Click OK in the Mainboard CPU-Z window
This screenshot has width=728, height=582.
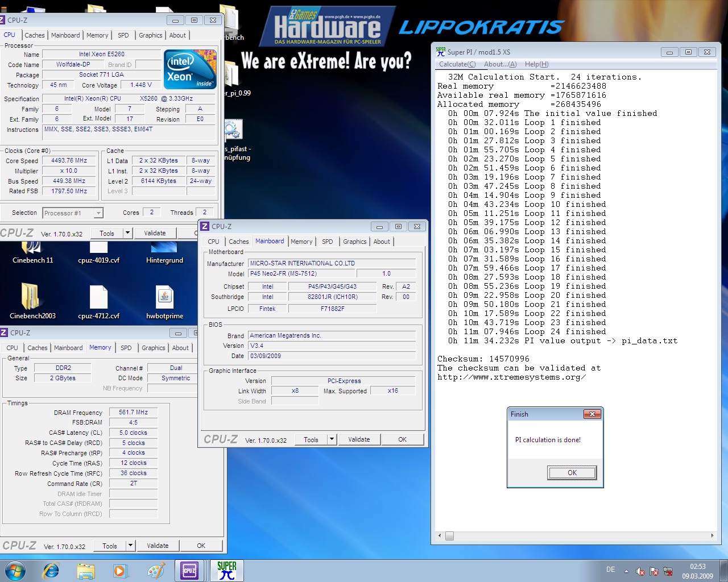[403, 439]
